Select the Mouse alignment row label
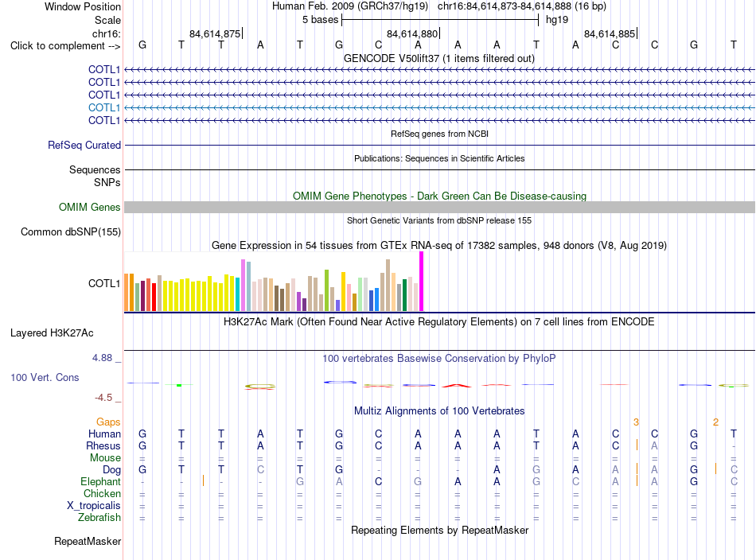Screen dimensions: 756x560 pos(105,458)
